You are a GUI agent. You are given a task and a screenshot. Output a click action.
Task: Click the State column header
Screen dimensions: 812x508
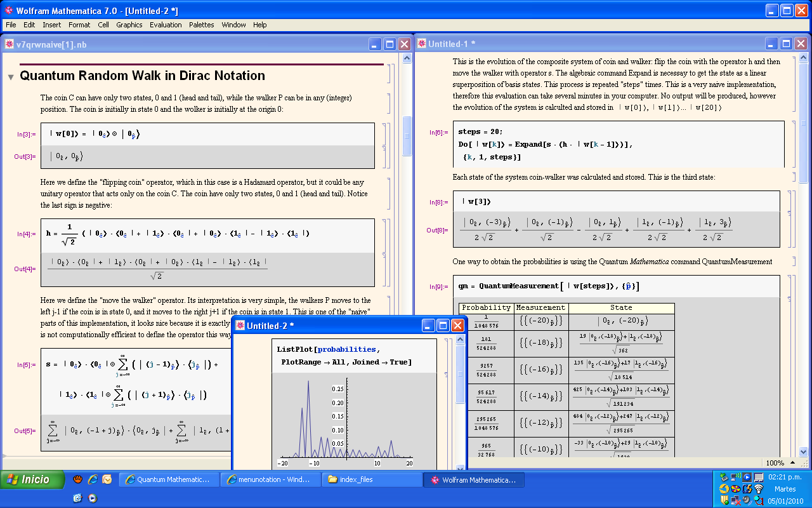pyautogui.click(x=621, y=308)
